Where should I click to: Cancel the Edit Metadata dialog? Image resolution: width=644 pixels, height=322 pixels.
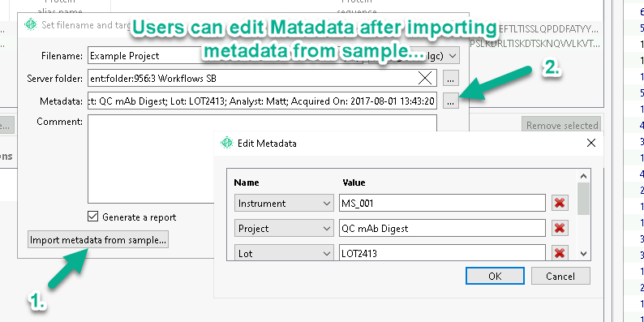[x=560, y=276]
